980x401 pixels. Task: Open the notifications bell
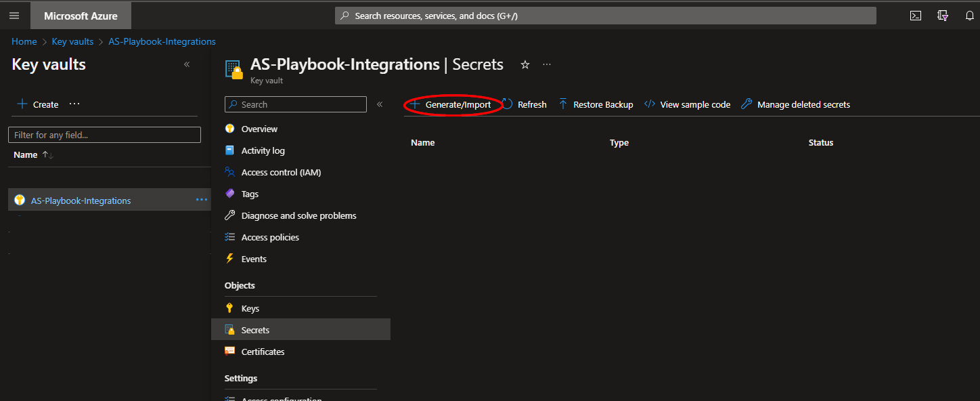(x=969, y=16)
